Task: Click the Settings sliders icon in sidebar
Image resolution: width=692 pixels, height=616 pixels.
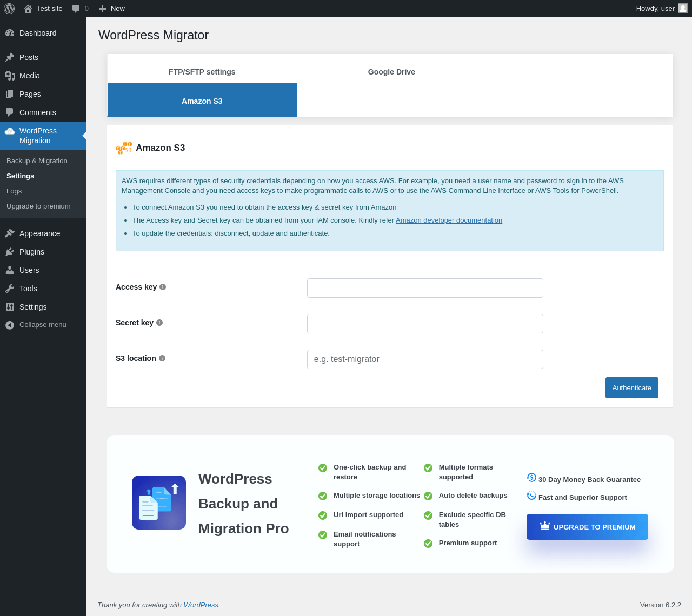Action: coord(10,307)
